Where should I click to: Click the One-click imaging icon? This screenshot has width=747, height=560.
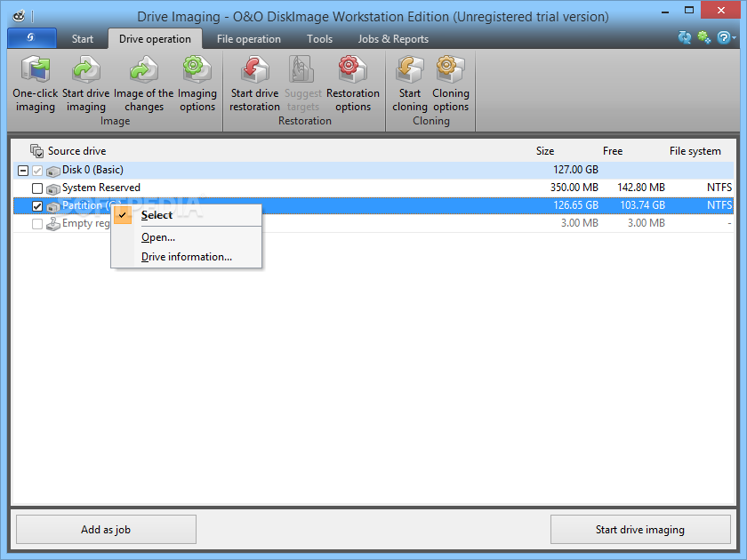(36, 69)
